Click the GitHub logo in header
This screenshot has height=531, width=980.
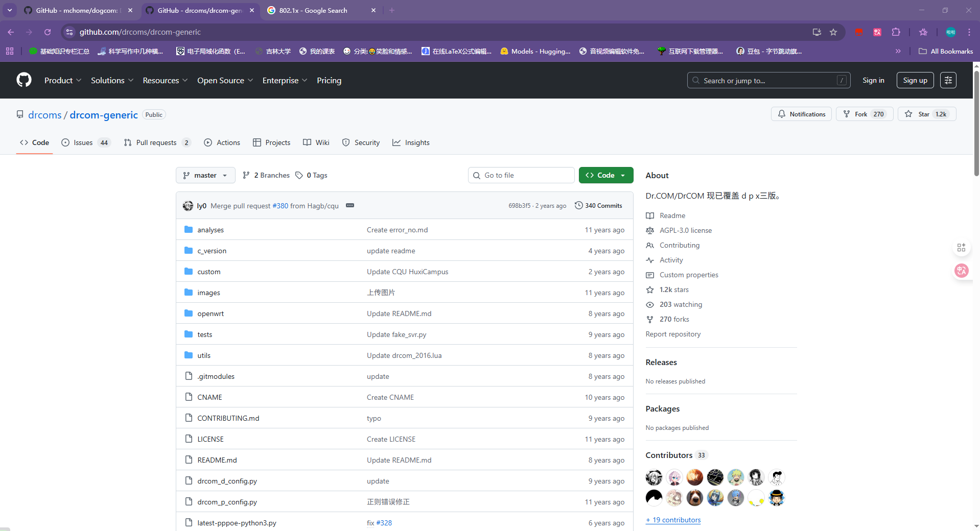point(24,80)
